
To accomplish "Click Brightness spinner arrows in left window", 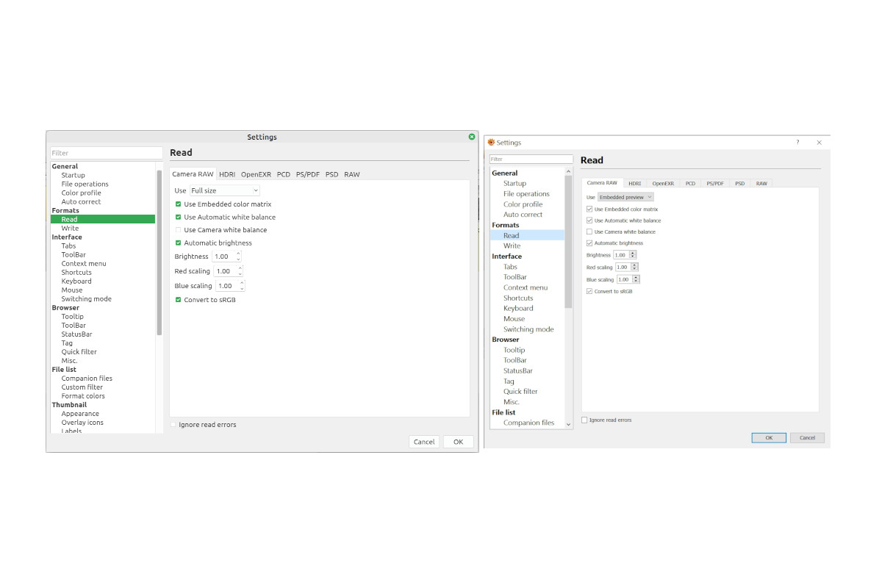I will click(x=239, y=257).
